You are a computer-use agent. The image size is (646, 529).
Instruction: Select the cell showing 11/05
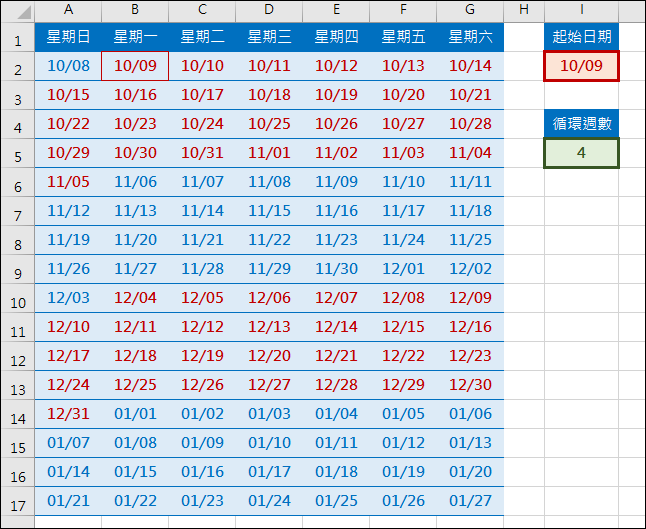68,182
